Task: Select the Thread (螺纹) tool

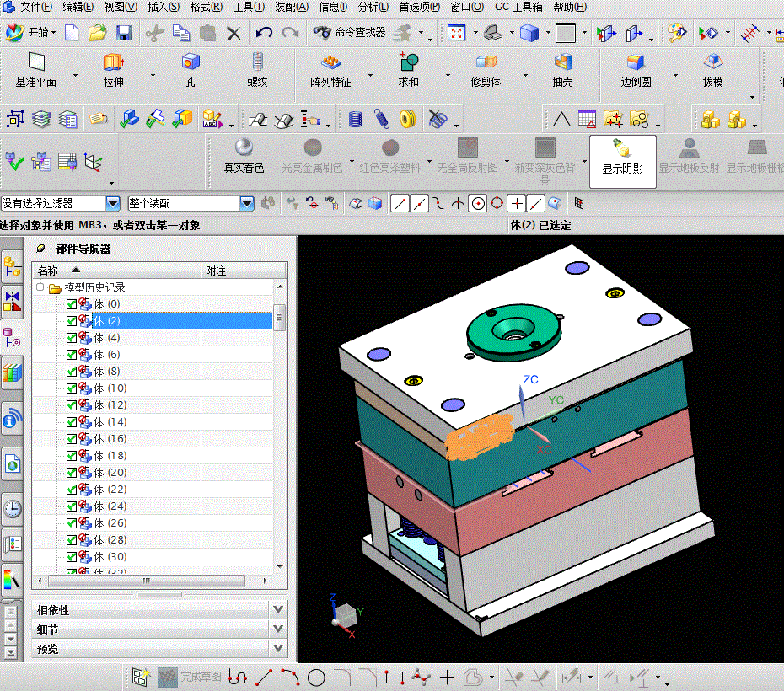Action: point(257,70)
